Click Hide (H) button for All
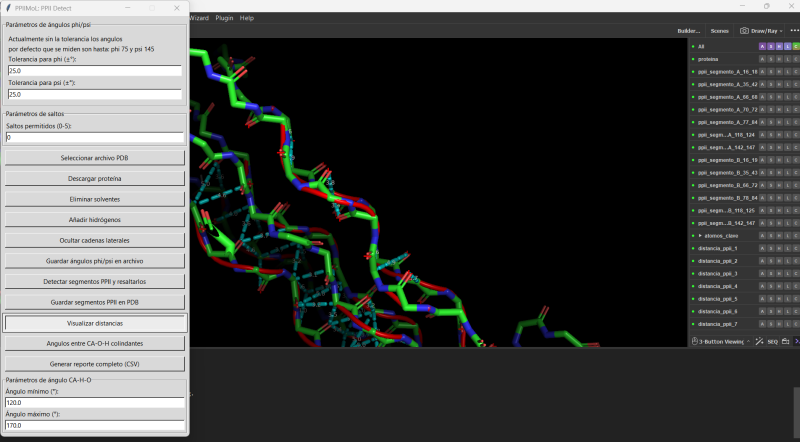 point(779,46)
